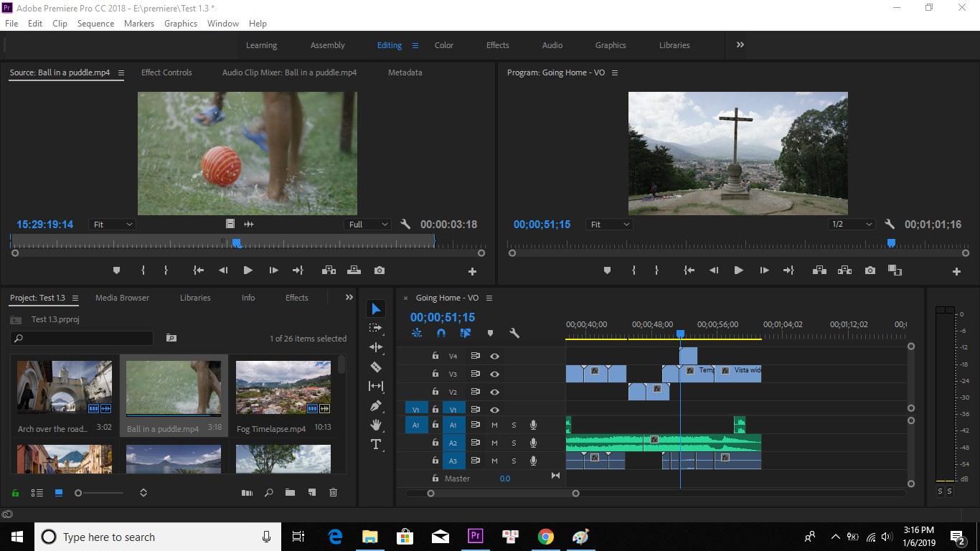Mute audio track A1
This screenshot has height=551, width=980.
tap(494, 425)
